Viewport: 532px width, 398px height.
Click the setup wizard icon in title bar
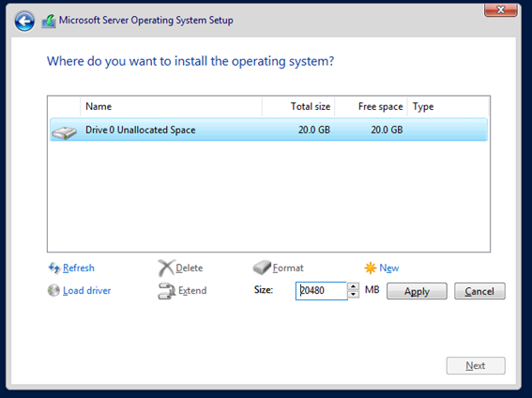coord(49,21)
